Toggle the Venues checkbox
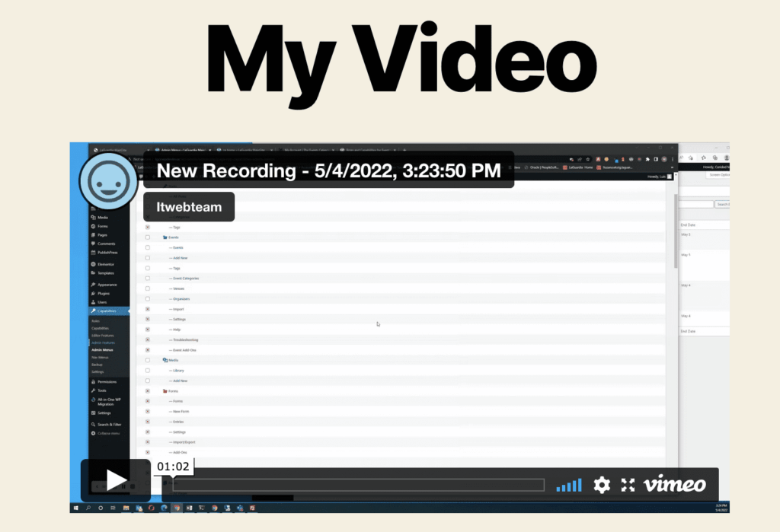Screen dimensions: 780x532 (x=147, y=288)
